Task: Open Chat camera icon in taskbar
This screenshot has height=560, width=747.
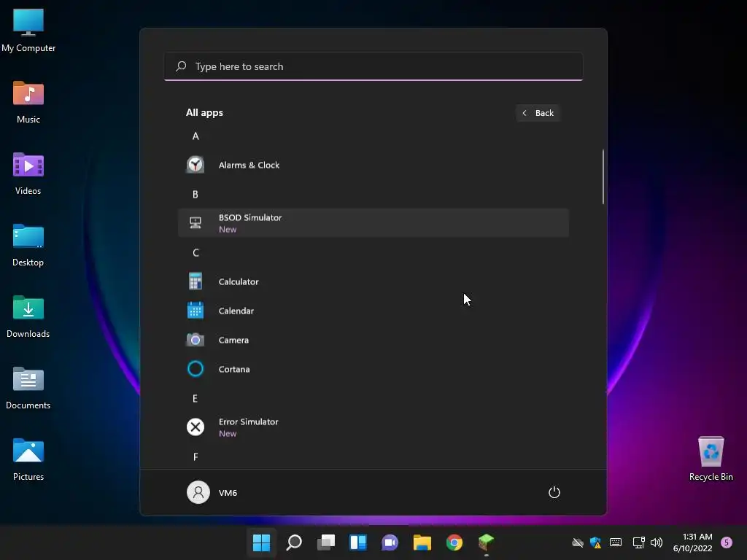Action: [390, 542]
